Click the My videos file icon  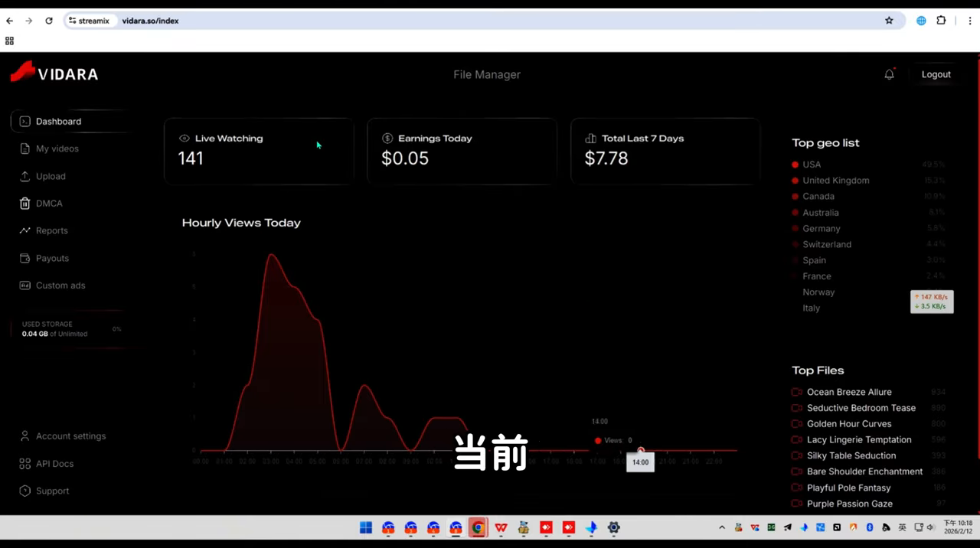[24, 148]
